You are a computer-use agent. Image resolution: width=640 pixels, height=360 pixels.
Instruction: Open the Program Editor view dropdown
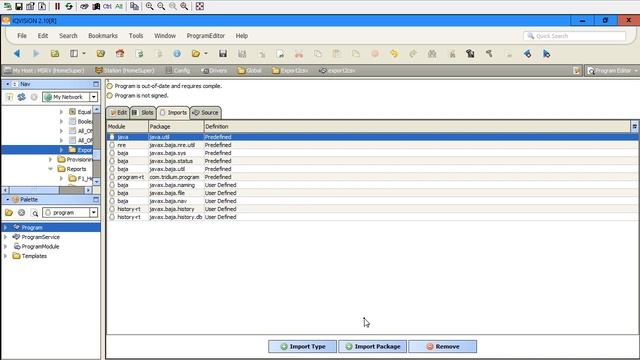636,71
